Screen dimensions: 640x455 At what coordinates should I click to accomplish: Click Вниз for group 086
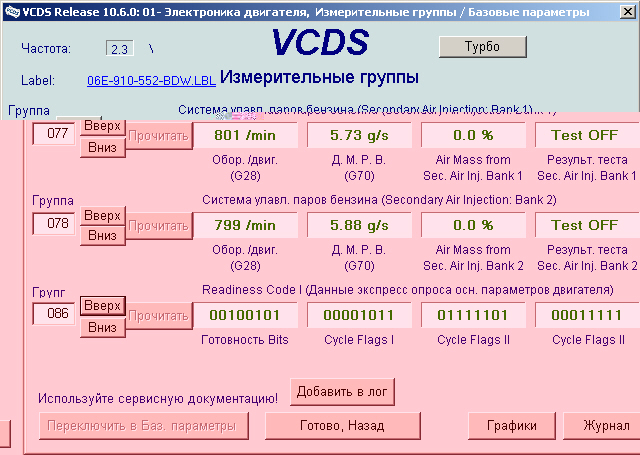pos(102,327)
